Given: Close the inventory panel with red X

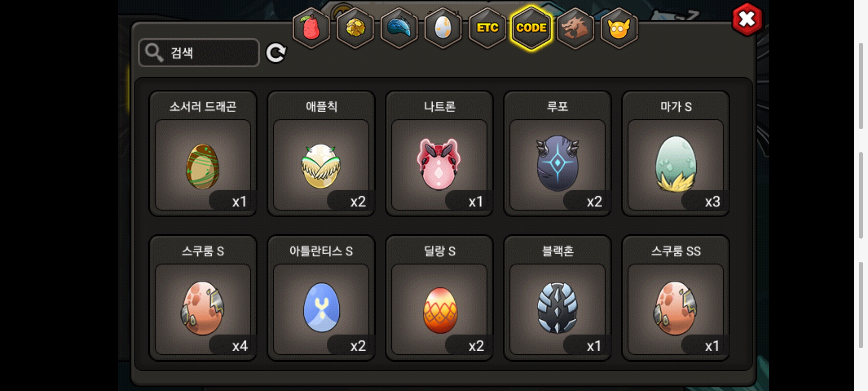Looking at the screenshot, I should (x=747, y=20).
